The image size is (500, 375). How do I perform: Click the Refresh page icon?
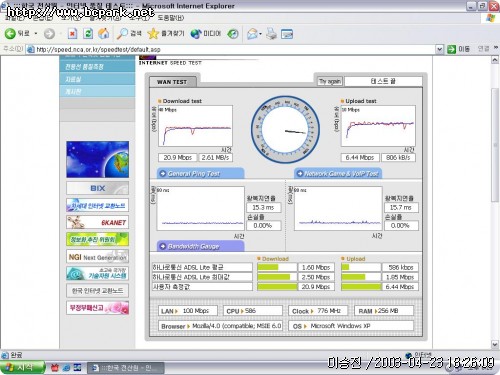[88, 34]
